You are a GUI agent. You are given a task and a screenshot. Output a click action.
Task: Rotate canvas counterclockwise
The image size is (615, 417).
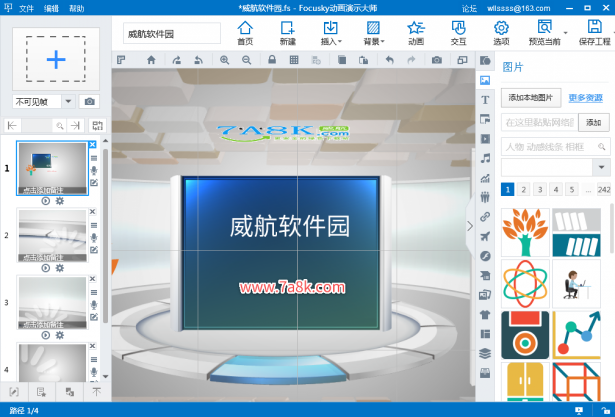coord(198,60)
